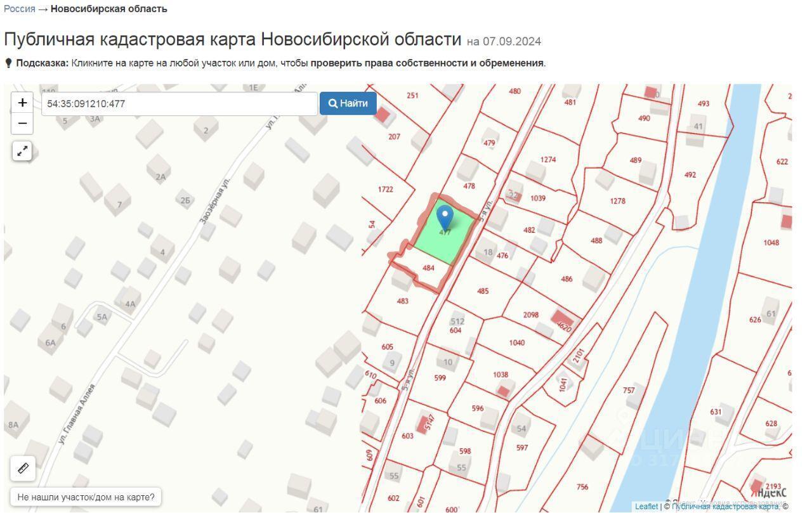This screenshot has height=513, width=812.
Task: Click the Найти search button
Action: tap(348, 103)
